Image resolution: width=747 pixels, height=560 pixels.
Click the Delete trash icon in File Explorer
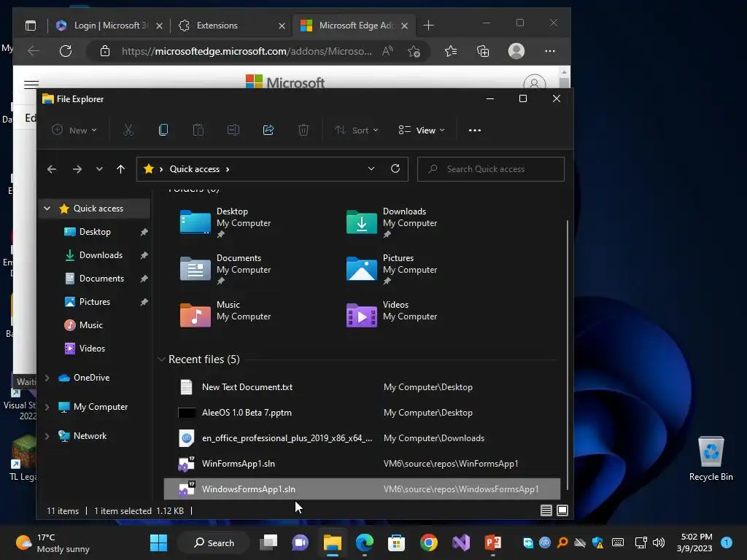[303, 130]
